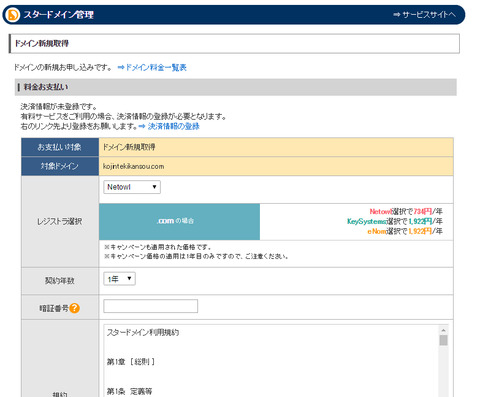Click the レジストラ選択 row label

[x=60, y=221]
